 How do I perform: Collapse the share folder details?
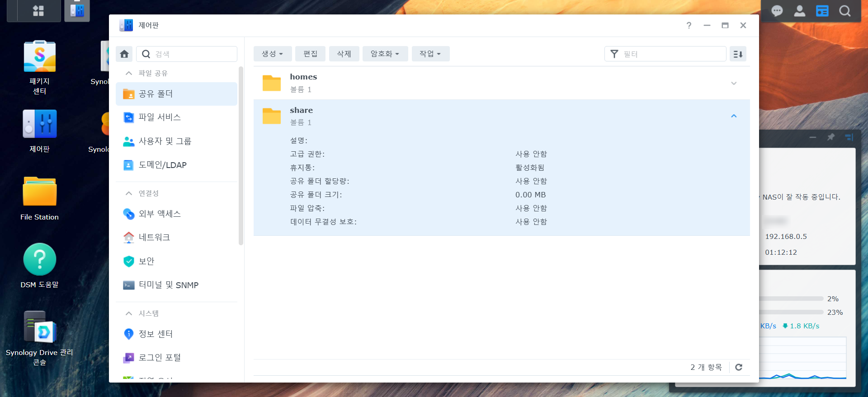coord(734,116)
